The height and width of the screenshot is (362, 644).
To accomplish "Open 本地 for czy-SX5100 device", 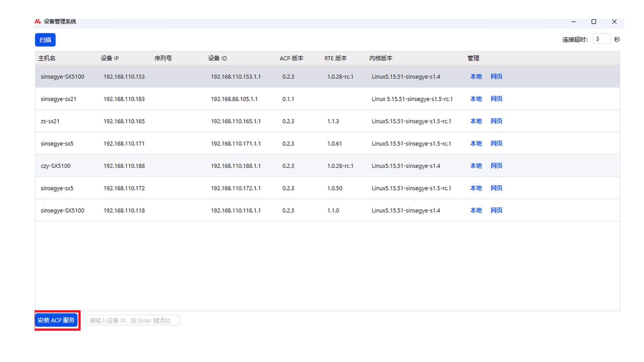I will click(x=476, y=166).
